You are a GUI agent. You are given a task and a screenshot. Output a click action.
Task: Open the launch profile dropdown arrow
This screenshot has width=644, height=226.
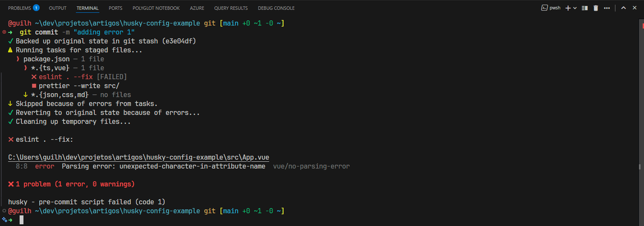pyautogui.click(x=575, y=8)
